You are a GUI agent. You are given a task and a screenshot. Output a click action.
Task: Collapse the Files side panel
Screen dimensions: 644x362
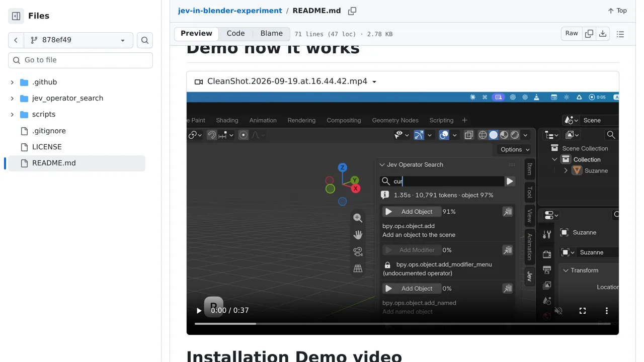click(x=16, y=16)
